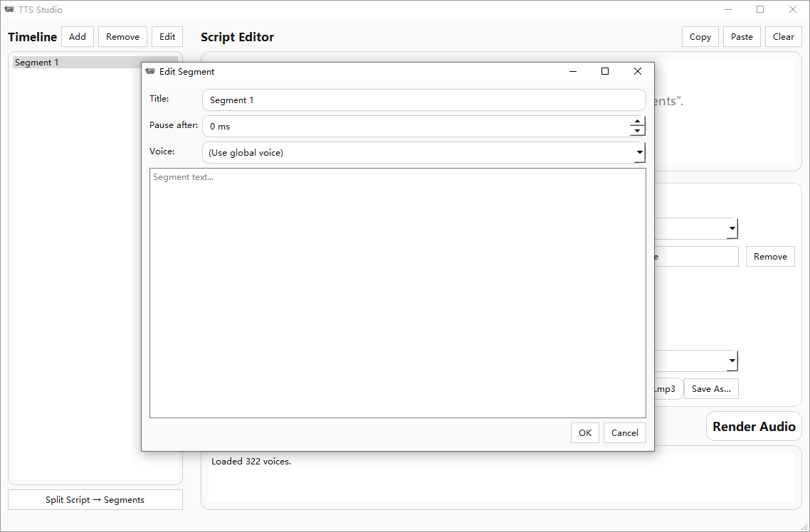Clear the Script Editor contents
The image size is (810, 532).
click(x=783, y=37)
